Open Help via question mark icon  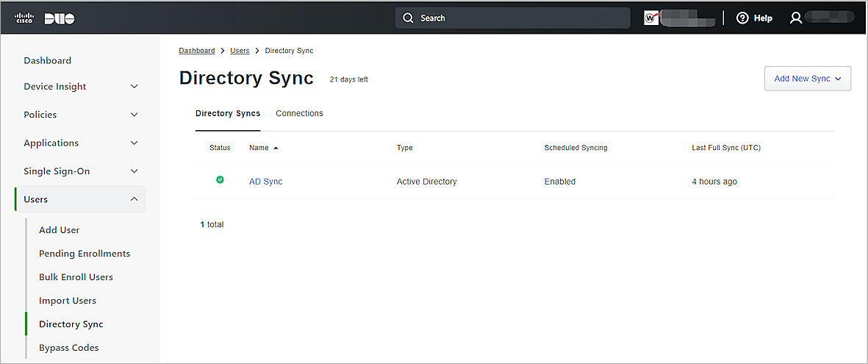pos(742,18)
